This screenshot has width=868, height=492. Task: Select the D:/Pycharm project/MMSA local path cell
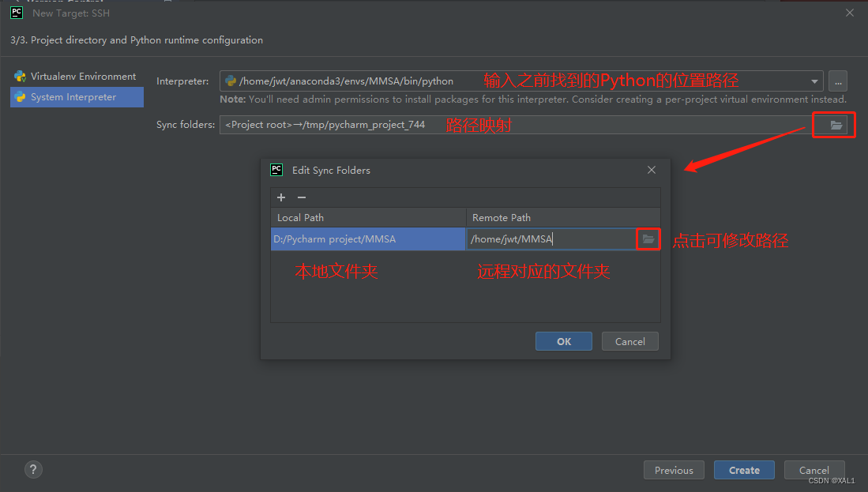tap(368, 239)
